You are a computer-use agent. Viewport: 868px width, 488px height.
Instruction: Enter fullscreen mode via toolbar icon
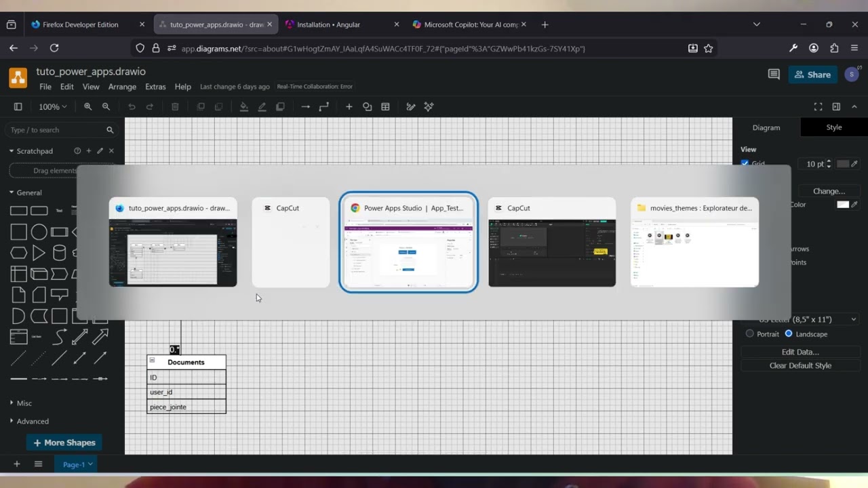(x=818, y=106)
